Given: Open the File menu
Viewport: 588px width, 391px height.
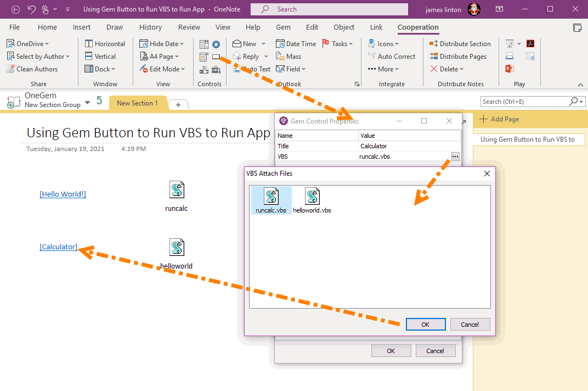Looking at the screenshot, I should point(14,27).
